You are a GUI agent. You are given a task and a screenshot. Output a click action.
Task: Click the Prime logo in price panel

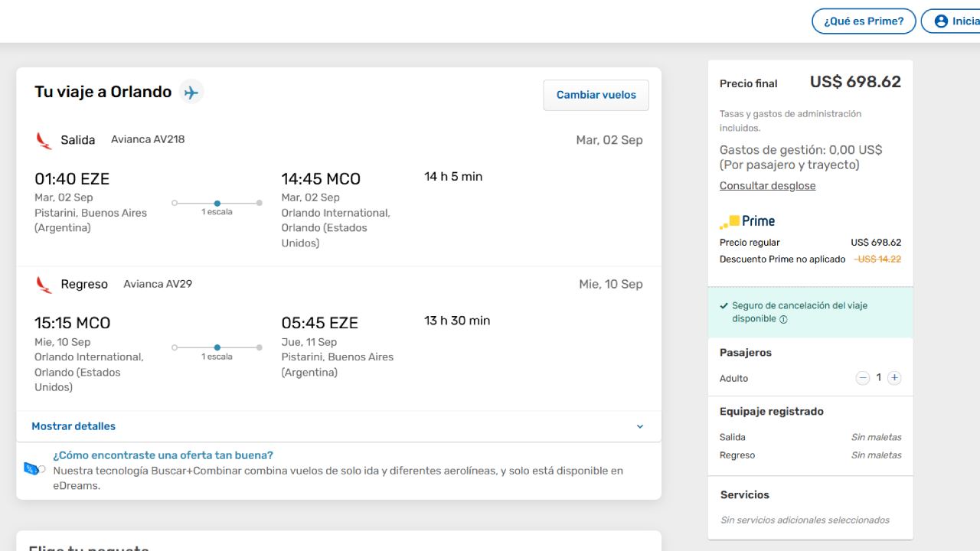[747, 221]
